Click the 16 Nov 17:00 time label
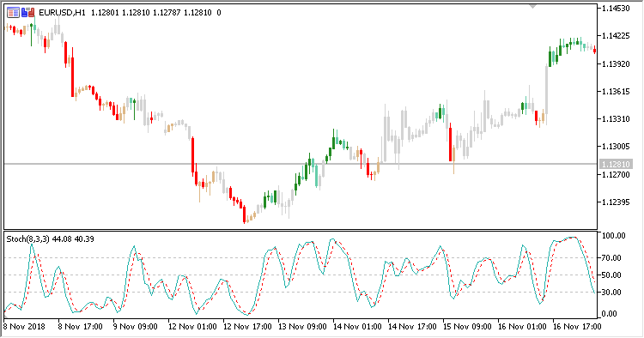The width and height of the screenshot is (644, 338). (x=578, y=327)
